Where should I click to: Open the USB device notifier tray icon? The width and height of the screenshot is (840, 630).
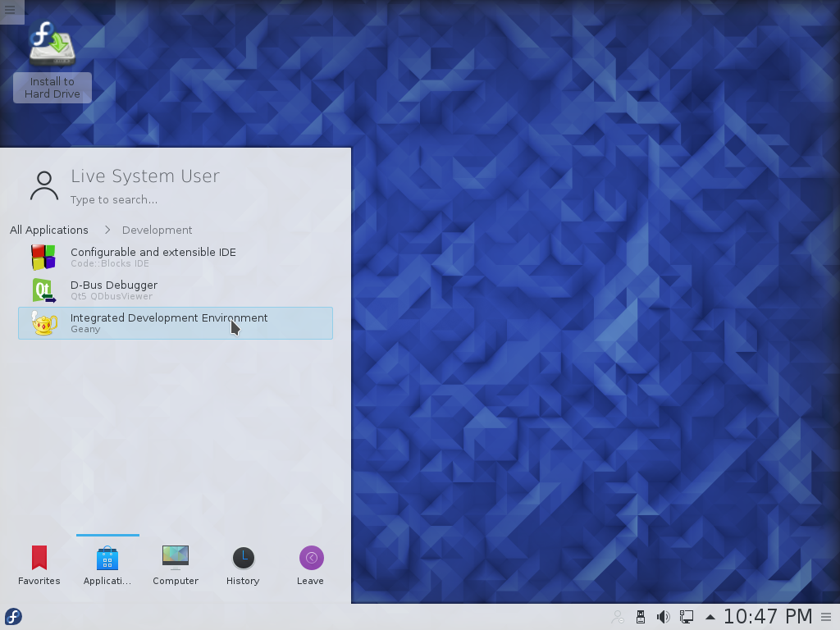(x=641, y=617)
